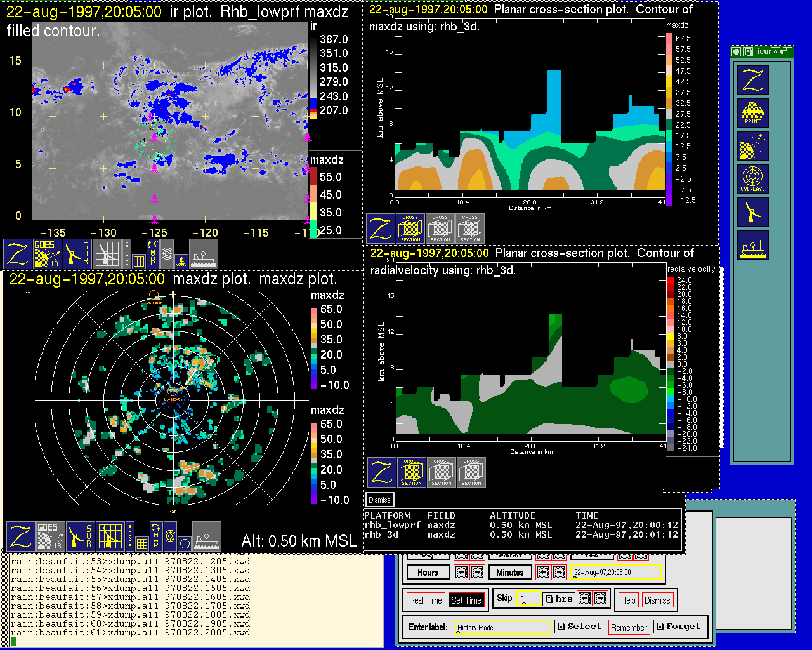Toggle the Set Time mode button
812x650 pixels.
(x=466, y=600)
